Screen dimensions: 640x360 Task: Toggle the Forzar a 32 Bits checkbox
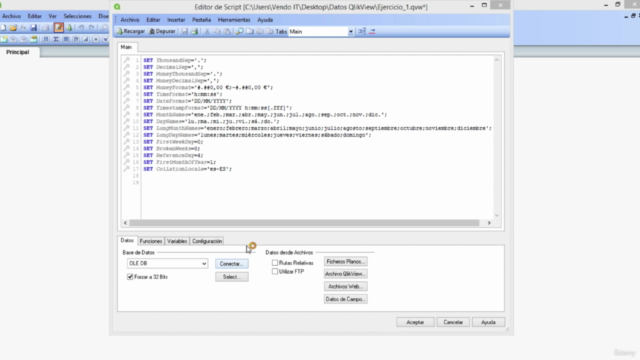click(130, 277)
